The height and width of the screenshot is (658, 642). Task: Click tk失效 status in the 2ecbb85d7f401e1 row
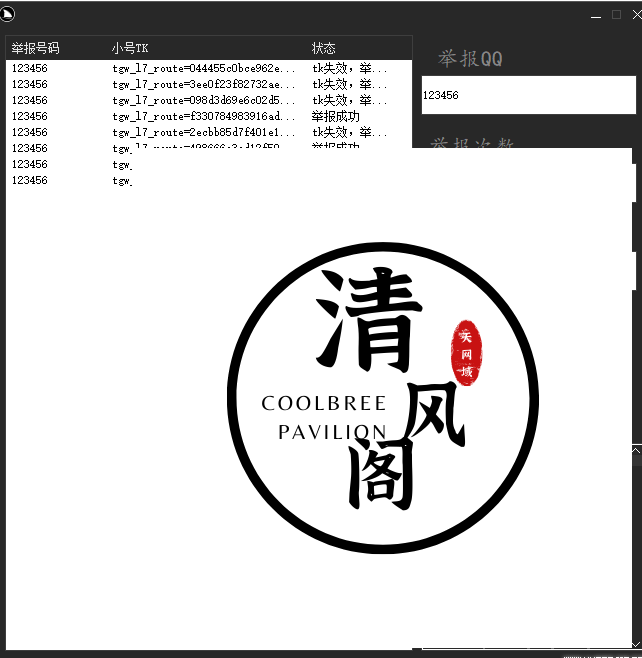[349, 132]
